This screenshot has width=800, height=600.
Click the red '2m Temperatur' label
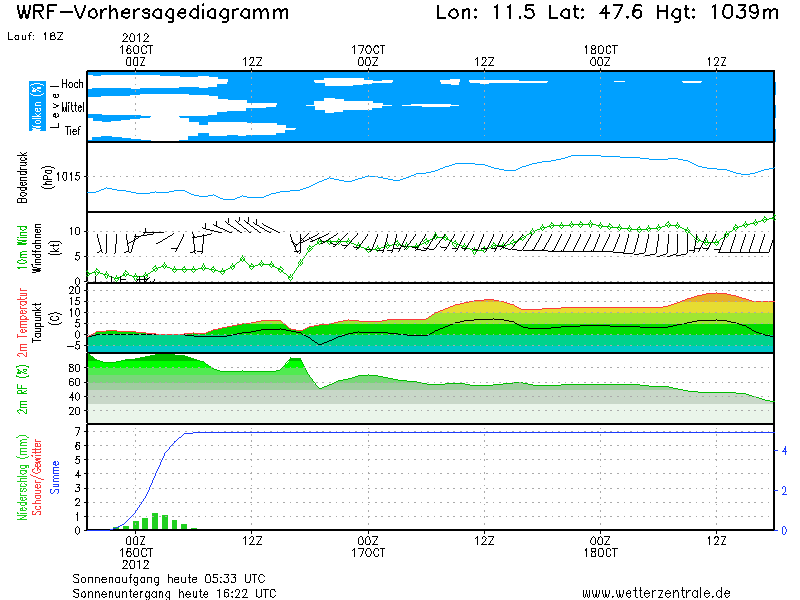(22, 322)
